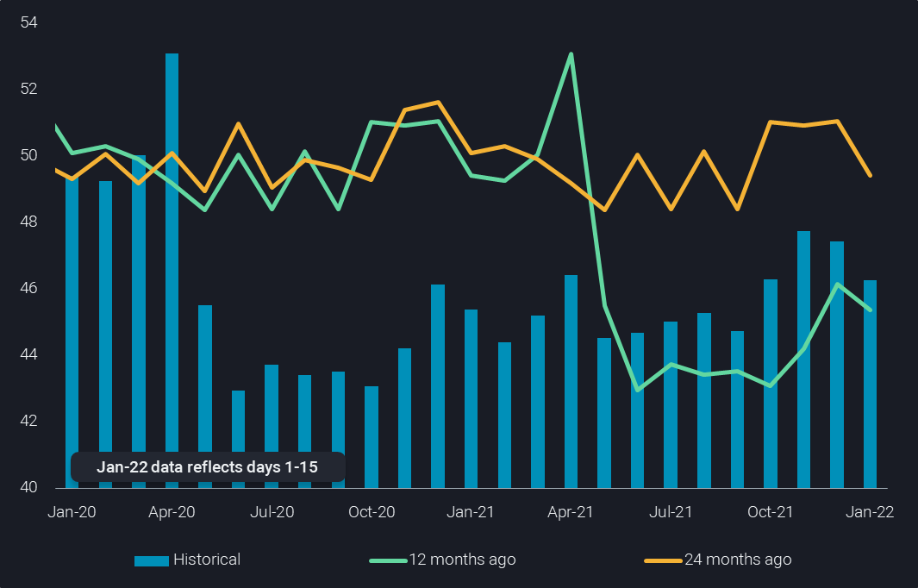Viewport: 918px width, 588px height.
Task: Toggle the 24 months ago legend entry
Action: point(718,560)
